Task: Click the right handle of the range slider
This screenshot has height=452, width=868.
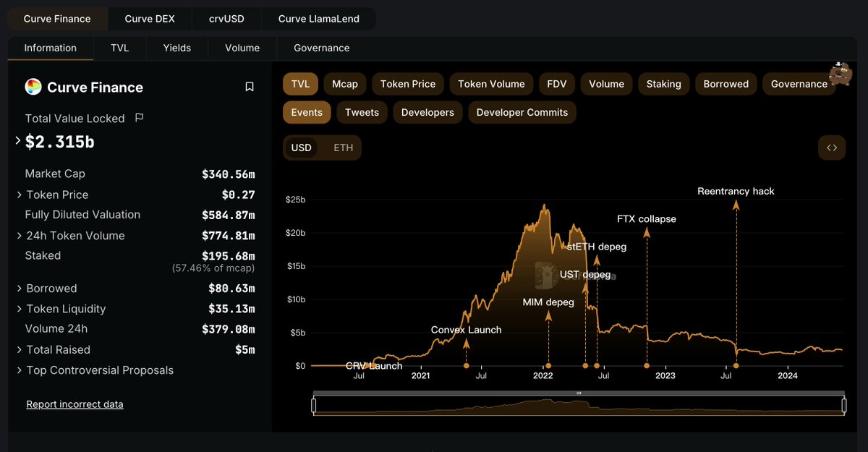Action: click(x=843, y=406)
